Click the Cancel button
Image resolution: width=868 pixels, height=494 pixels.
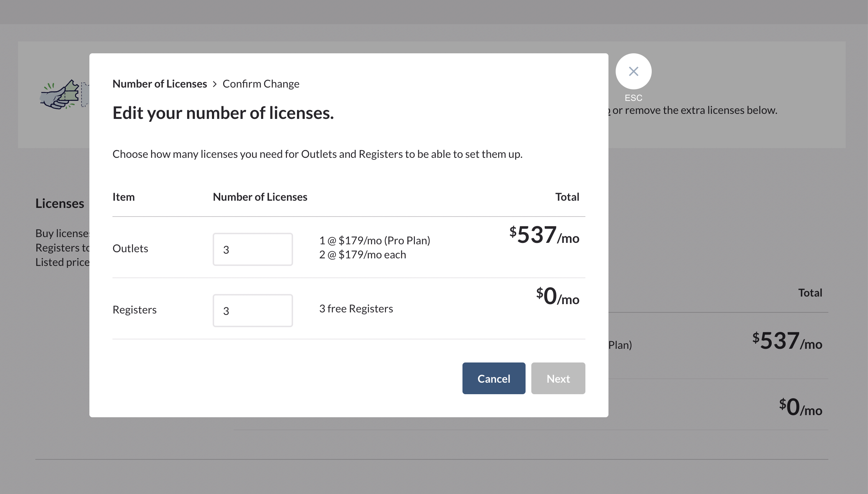click(x=494, y=378)
